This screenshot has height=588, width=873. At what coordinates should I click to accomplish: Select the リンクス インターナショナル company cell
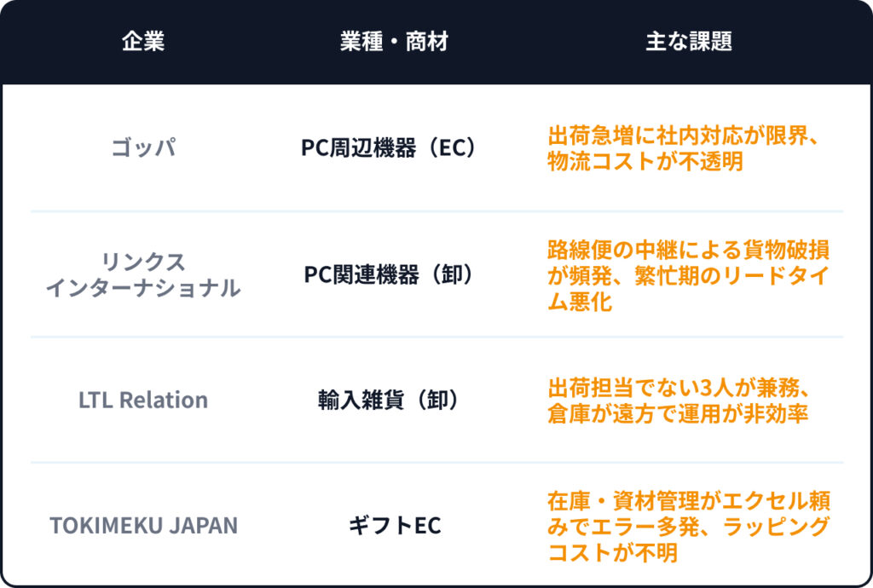point(143,274)
